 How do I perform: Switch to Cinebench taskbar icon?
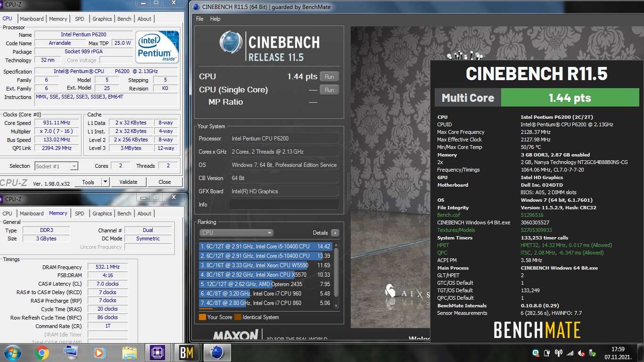pos(216,353)
